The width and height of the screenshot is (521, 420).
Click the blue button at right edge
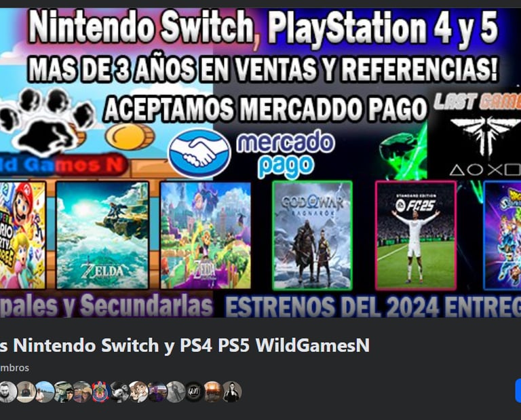point(518,392)
